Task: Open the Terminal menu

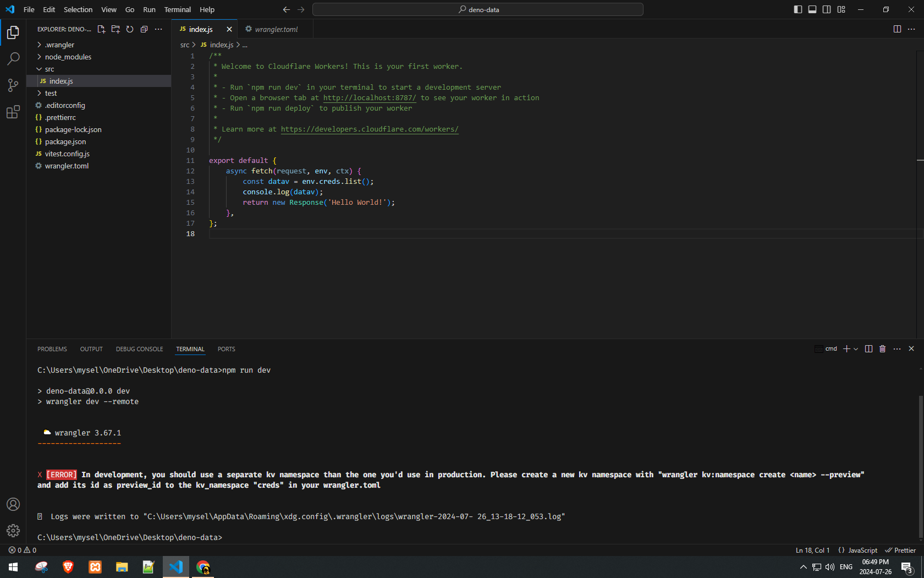Action: tap(177, 9)
